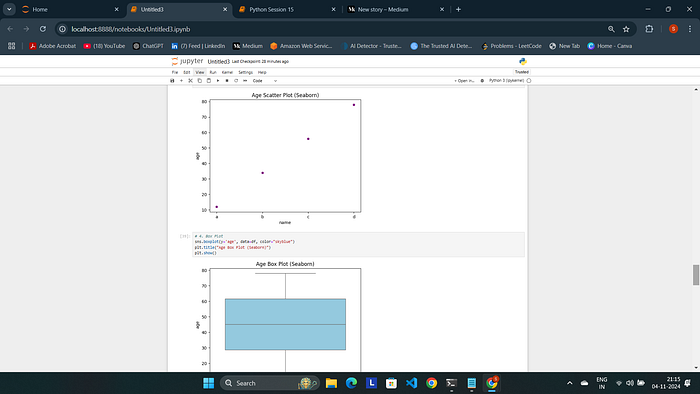Click inside the Box Plot code cell
Viewport: 700px width, 394px height.
pyautogui.click(x=358, y=245)
